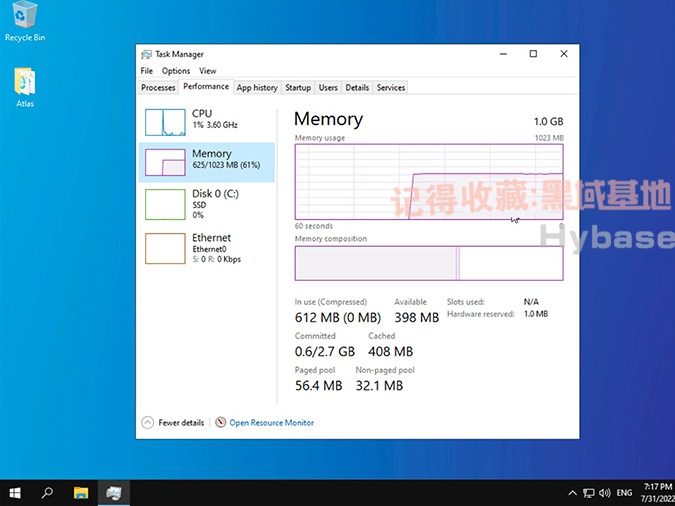
Task: Click the 0.6/2.7 GB committed value
Action: click(x=325, y=351)
